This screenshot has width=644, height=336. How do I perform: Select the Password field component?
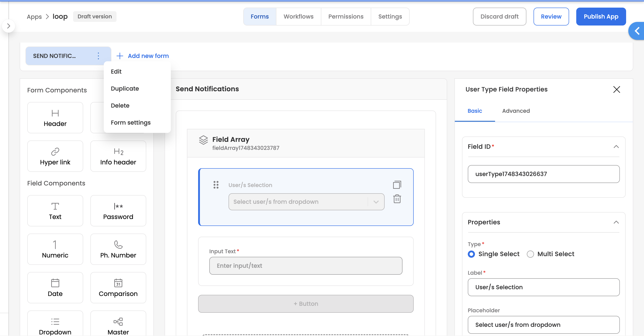click(118, 211)
